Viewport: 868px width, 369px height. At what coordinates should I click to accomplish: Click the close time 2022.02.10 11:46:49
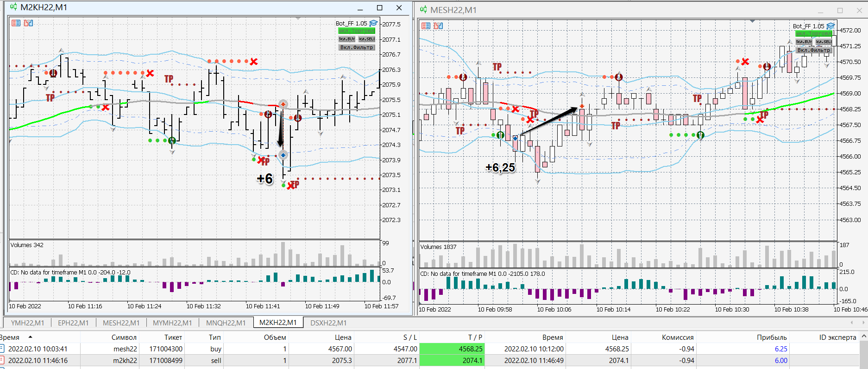pos(534,360)
